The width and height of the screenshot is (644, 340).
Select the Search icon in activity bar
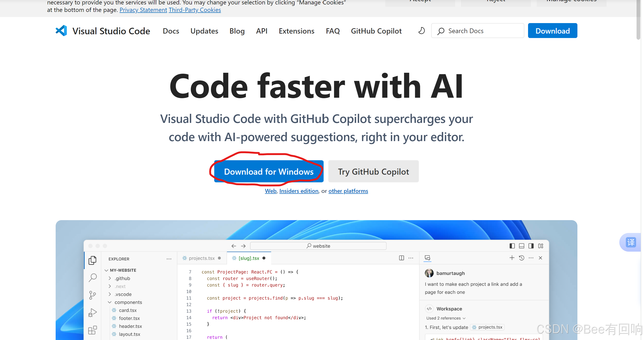[x=92, y=278]
